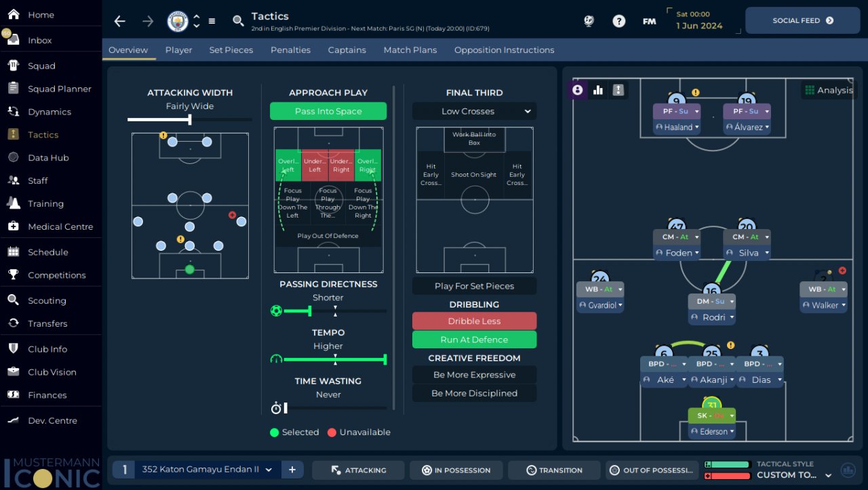Viewport: 868px width, 490px height.
Task: Open Haaland's PF role dropdown arrow
Action: [696, 111]
